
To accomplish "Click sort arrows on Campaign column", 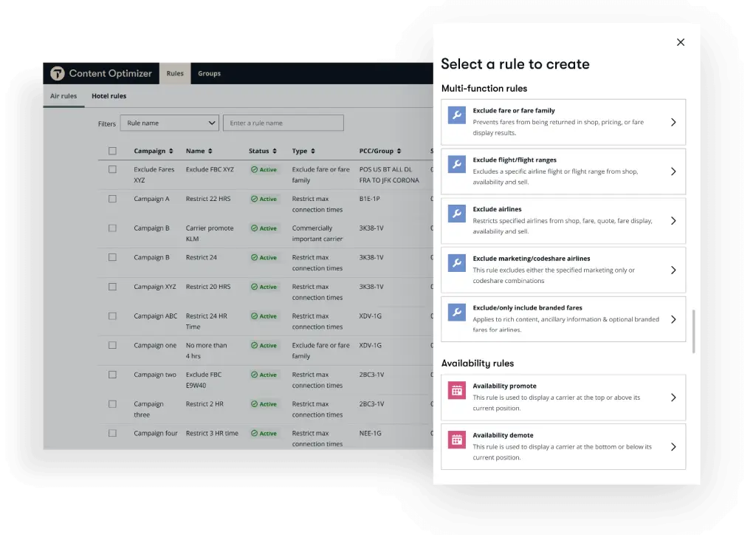I will 171,151.
